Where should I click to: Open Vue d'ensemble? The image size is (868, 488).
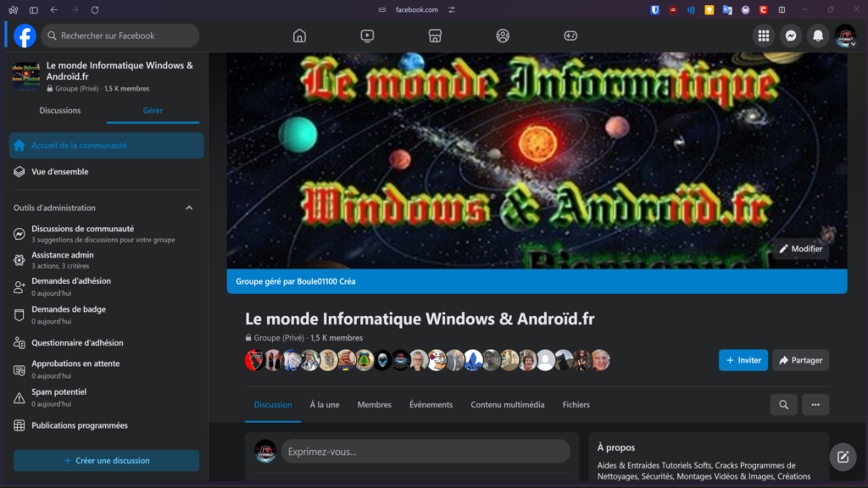pos(106,171)
